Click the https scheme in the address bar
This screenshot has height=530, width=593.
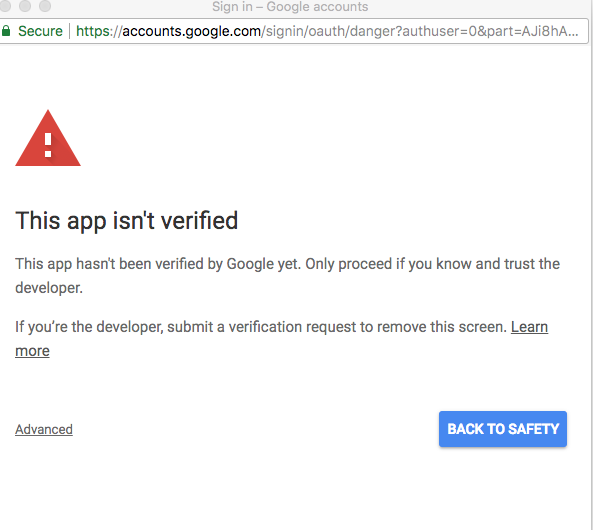pyautogui.click(x=93, y=31)
